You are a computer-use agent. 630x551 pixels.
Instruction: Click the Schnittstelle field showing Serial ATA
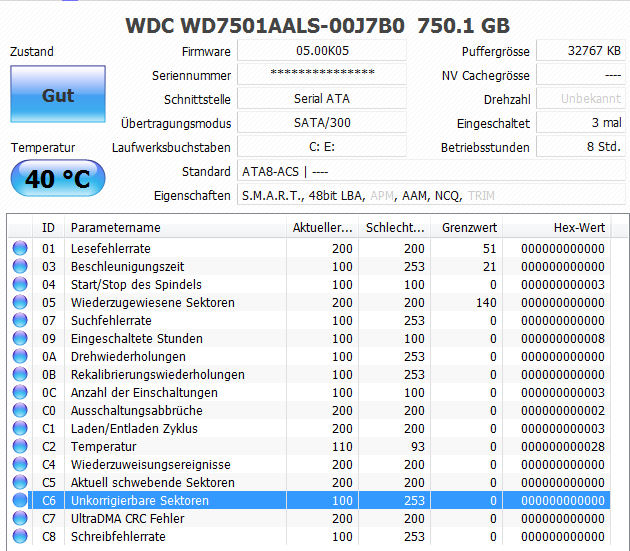[322, 99]
